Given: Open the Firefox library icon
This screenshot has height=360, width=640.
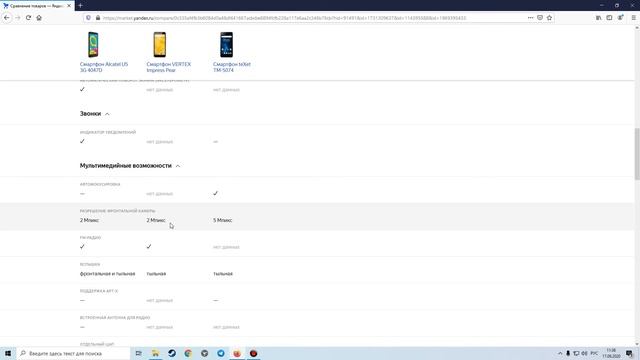Looking at the screenshot, I should [598, 18].
